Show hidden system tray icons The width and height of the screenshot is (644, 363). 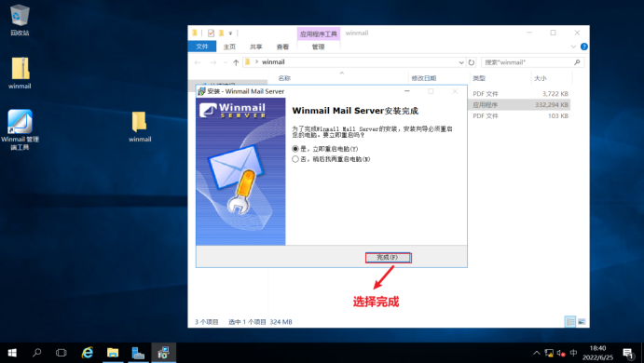[x=537, y=353]
